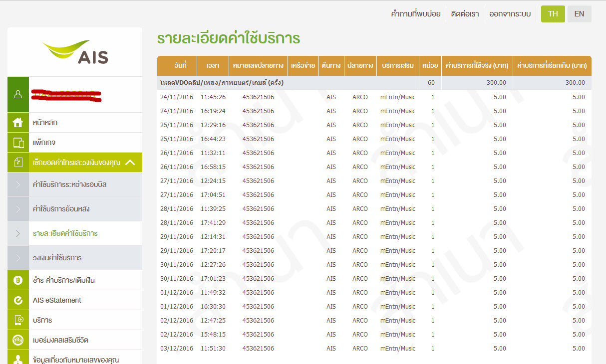Open บริการ menu item
606x364 pixels.
coord(75,320)
